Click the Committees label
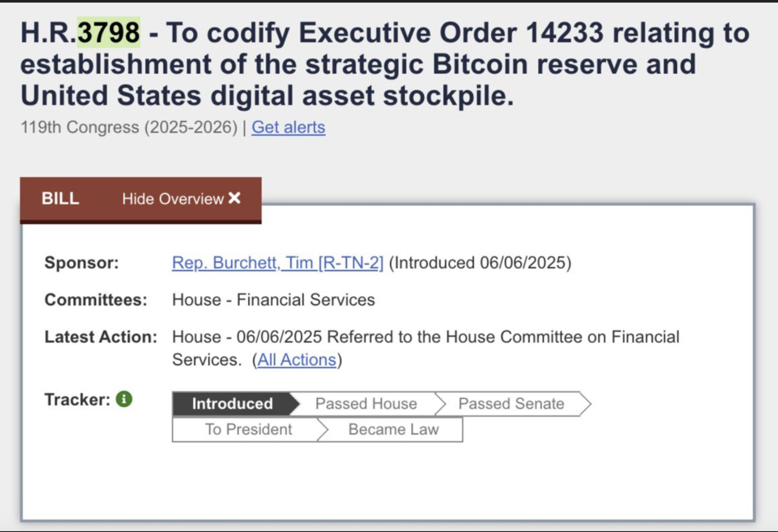Image resolution: width=778 pixels, height=532 pixels. click(96, 300)
